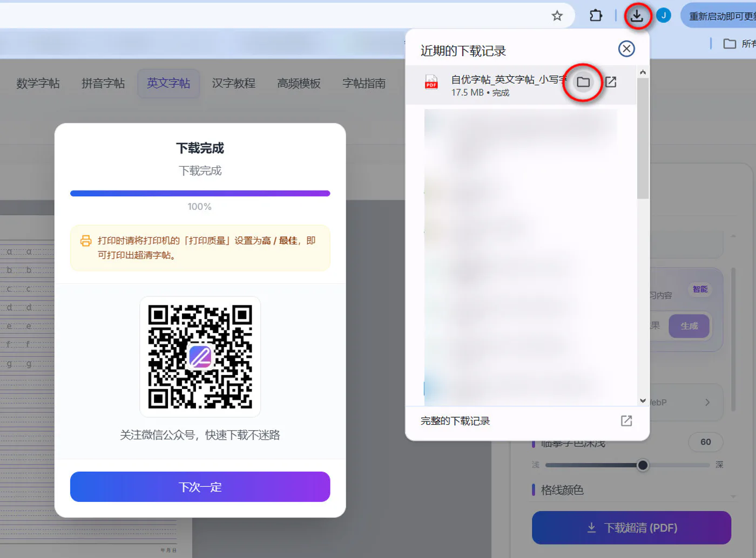Click the external-link icon beside 完整的下载记录
Image resolution: width=756 pixels, height=558 pixels.
626,421
